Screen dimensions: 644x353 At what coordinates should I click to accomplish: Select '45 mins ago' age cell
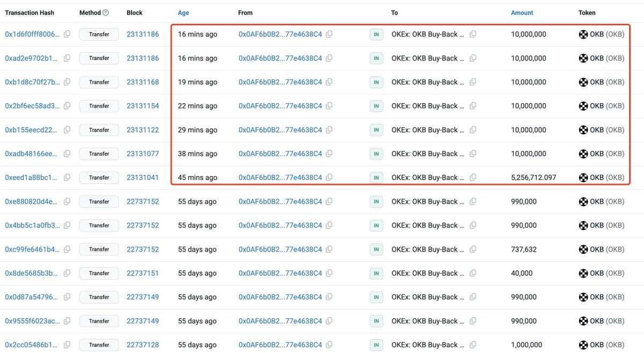[x=197, y=178]
